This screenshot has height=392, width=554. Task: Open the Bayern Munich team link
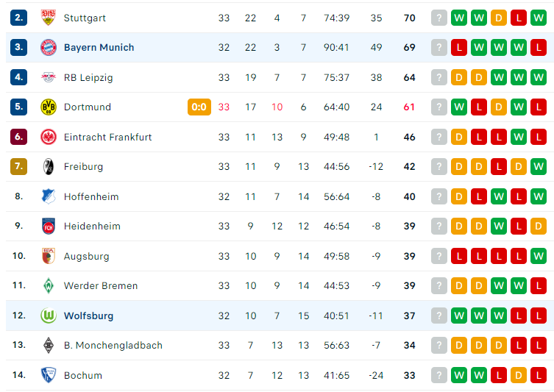[99, 47]
